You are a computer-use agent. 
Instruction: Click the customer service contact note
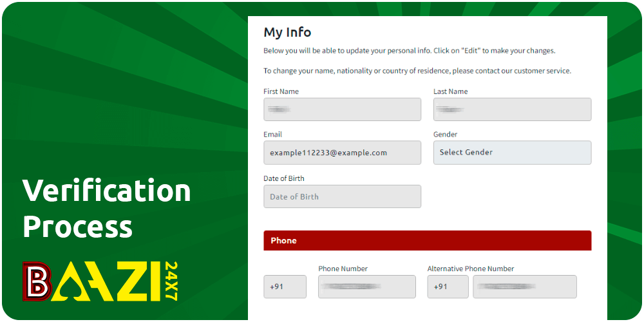(x=417, y=71)
